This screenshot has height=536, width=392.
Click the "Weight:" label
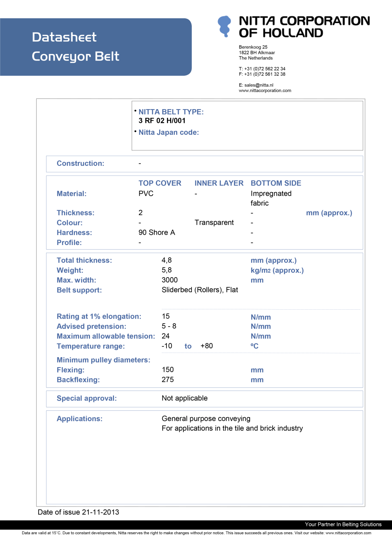(70, 270)
